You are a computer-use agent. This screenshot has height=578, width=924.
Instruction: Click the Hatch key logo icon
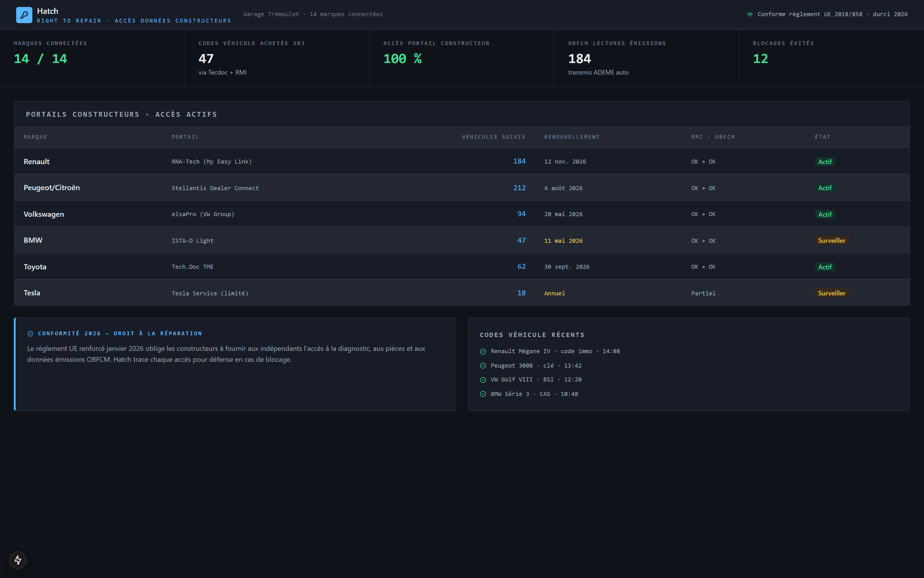click(24, 15)
